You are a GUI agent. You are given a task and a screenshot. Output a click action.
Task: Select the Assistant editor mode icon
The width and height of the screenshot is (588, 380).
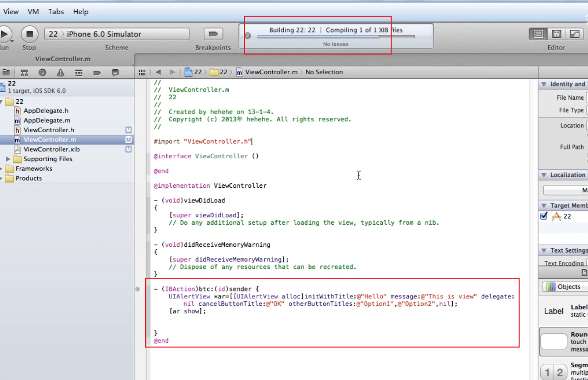(x=557, y=34)
